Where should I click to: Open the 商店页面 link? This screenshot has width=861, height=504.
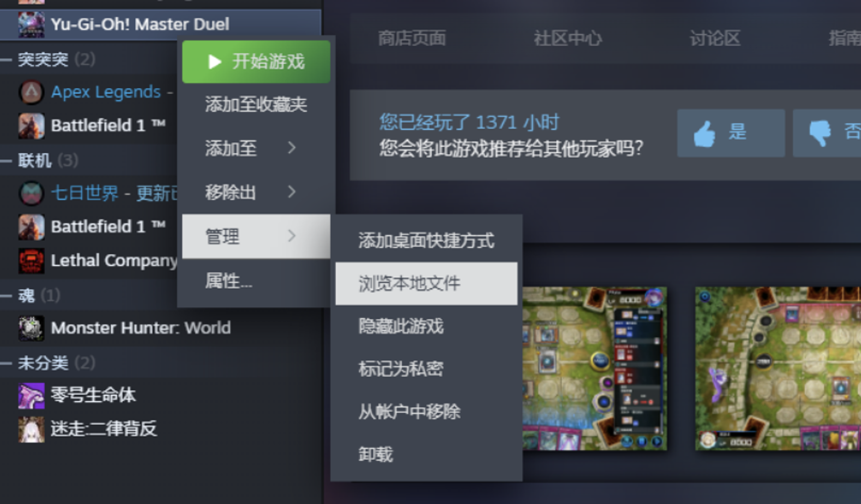coord(412,38)
